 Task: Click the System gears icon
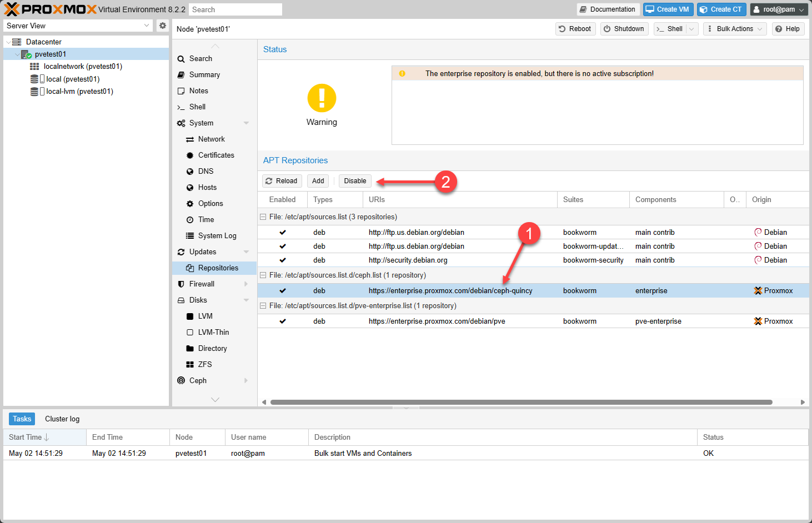tap(181, 123)
